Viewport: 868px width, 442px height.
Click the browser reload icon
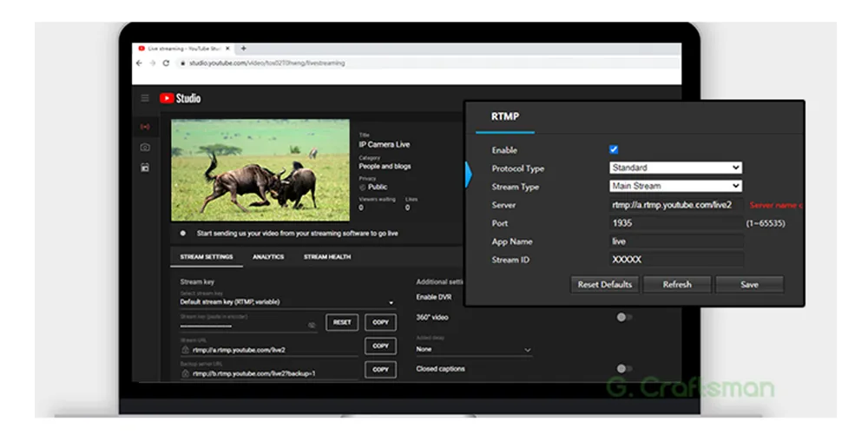click(166, 63)
